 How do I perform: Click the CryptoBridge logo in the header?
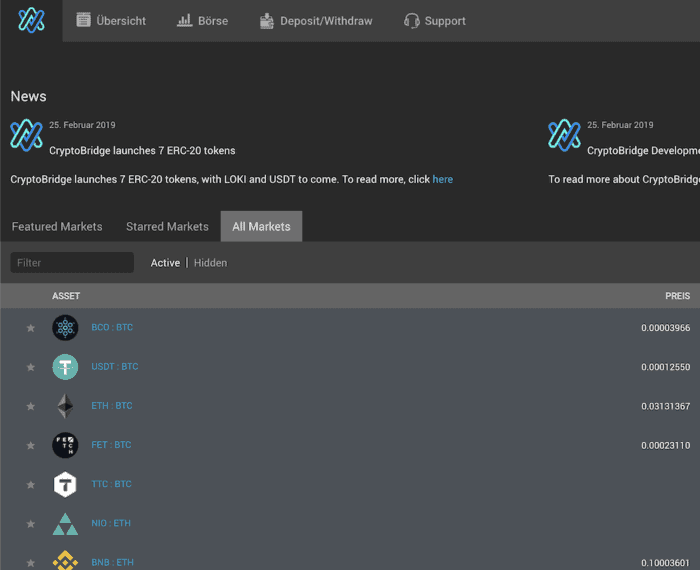(x=31, y=20)
